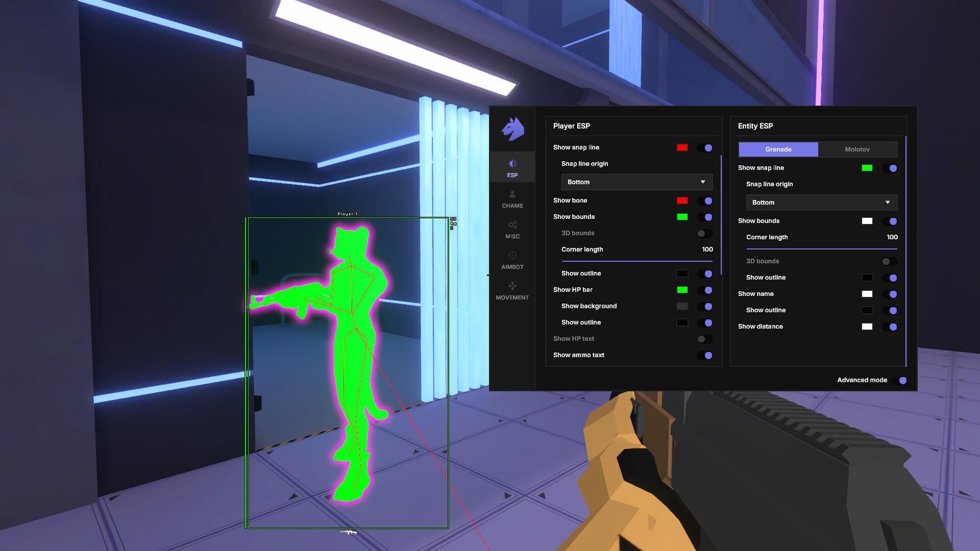Disable Show distance in Entity ESP
This screenshot has width=980, height=551.
(x=892, y=327)
